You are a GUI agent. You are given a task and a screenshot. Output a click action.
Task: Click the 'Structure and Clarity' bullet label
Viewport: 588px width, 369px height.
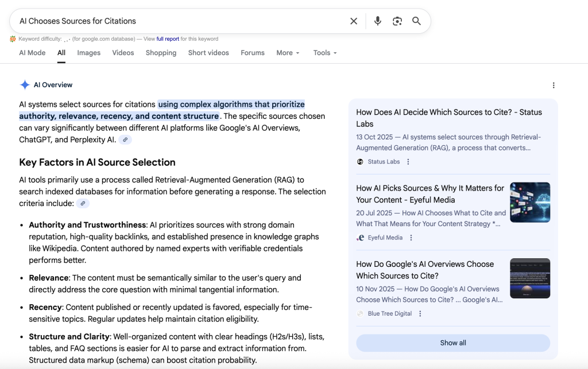pos(69,336)
